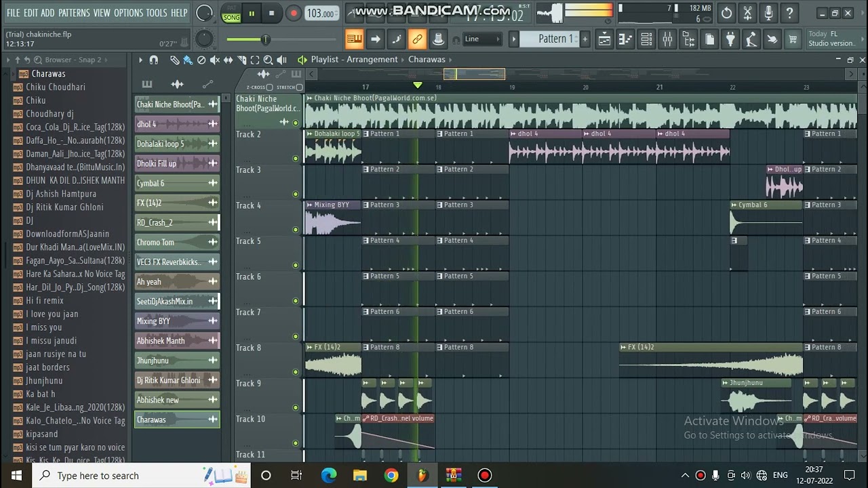Select the Draw pencil tool in playlist
The image size is (868, 488).
[174, 60]
